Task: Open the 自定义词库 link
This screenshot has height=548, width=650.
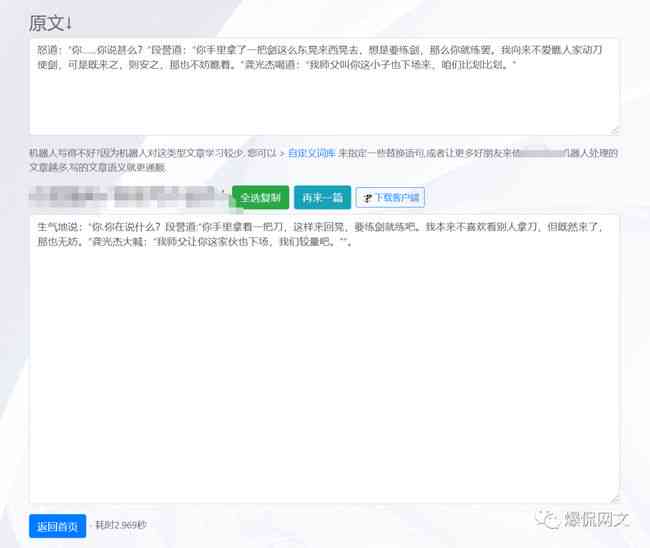Action: coord(312,153)
